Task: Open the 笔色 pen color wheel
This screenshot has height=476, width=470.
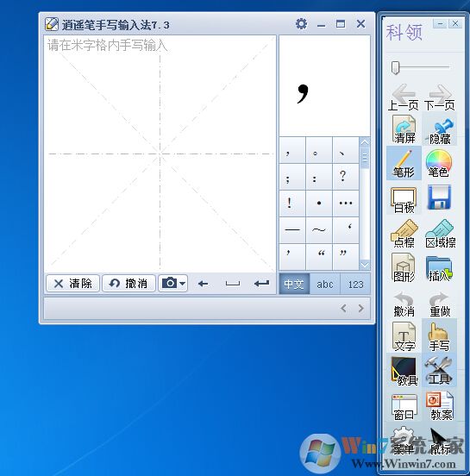Action: pos(439,163)
